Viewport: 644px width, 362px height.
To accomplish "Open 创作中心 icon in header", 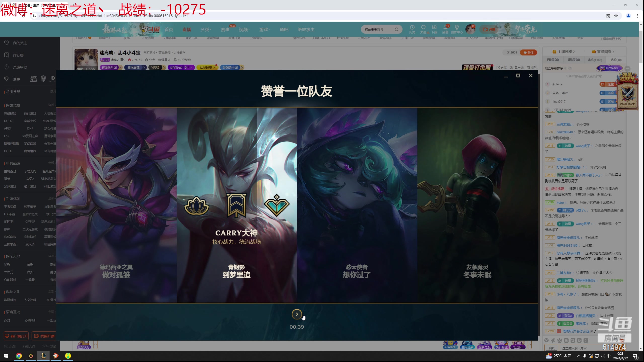I will click(457, 29).
